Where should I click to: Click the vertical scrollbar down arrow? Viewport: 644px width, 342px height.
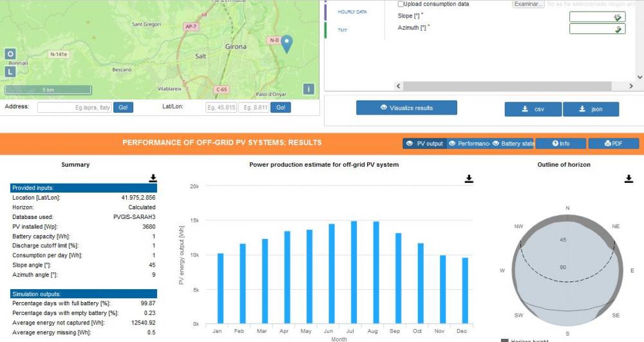click(639, 77)
